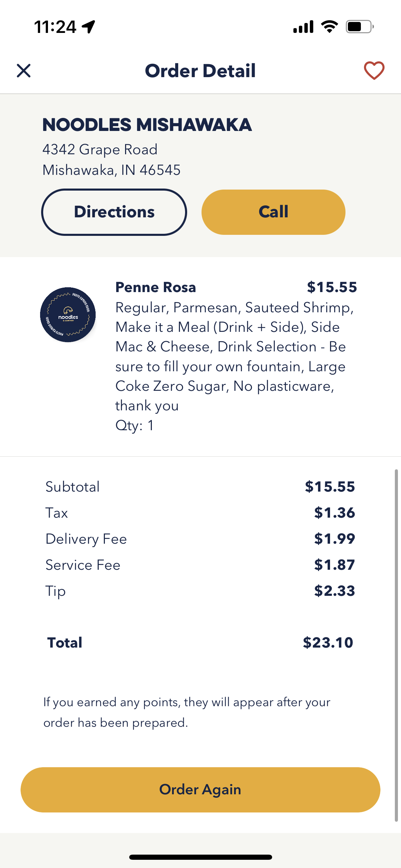This screenshot has height=868, width=401.
Task: Tap the Penne Rosa item name
Action: (x=156, y=287)
